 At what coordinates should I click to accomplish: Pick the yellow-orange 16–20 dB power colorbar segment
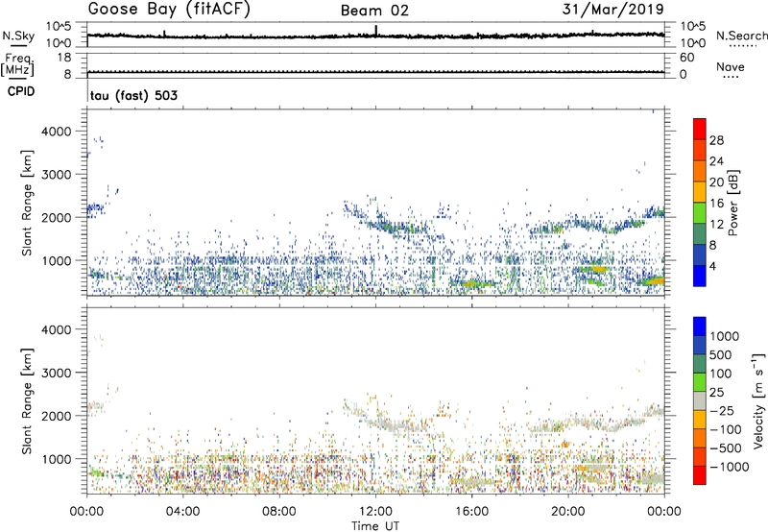700,192
